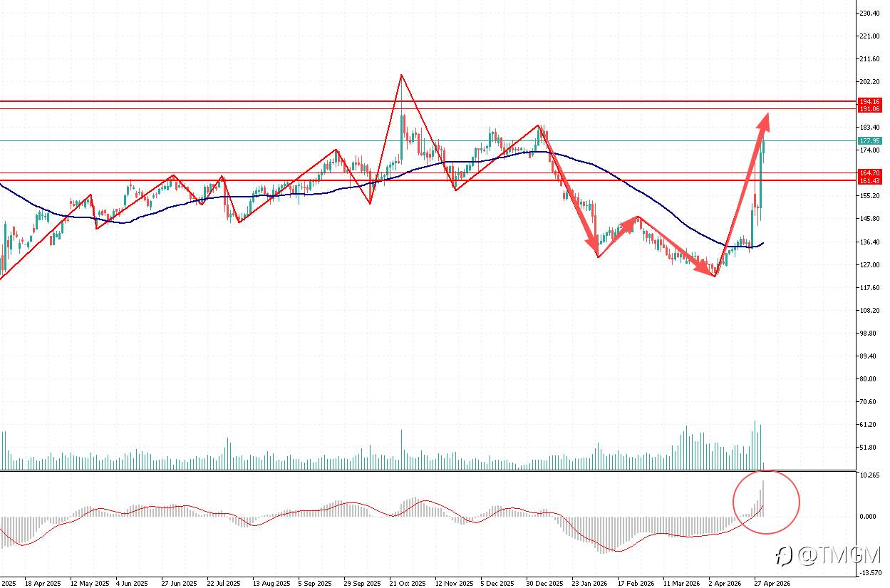Click the 17 Feb 2026 date label
This screenshot has height=588, width=890.
point(636,583)
